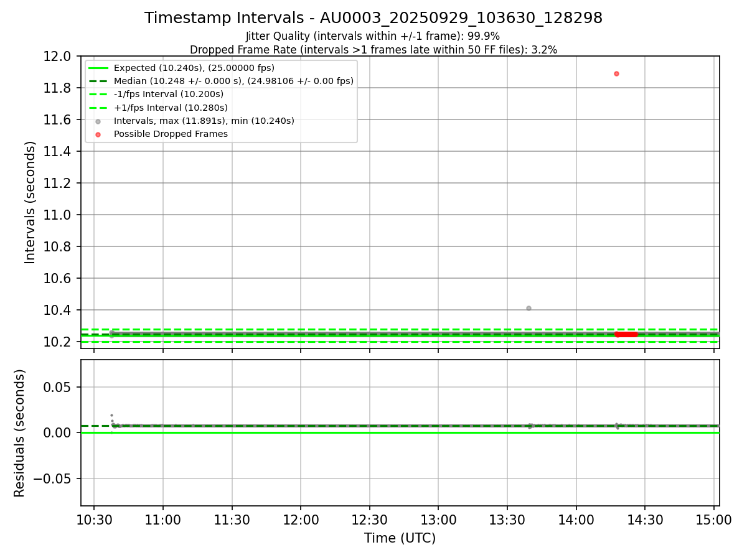Click the initial residual spike point near 10:37

tap(111, 415)
